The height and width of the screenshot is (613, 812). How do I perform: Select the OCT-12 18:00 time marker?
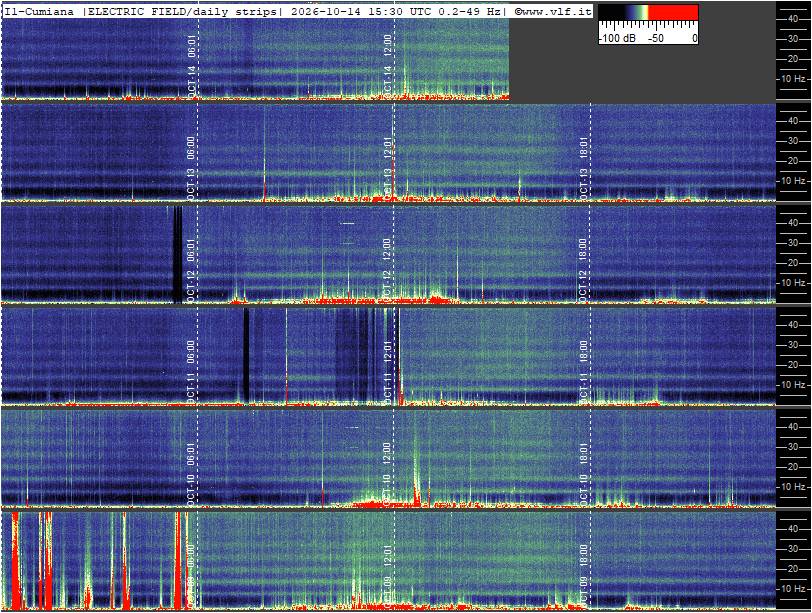pos(584,270)
